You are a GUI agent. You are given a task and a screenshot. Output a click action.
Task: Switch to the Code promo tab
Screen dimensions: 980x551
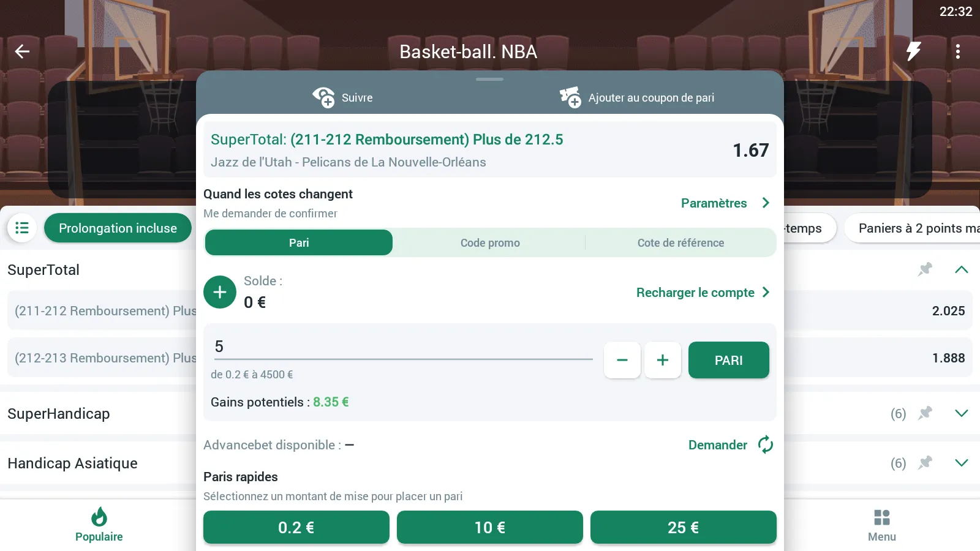coord(490,243)
